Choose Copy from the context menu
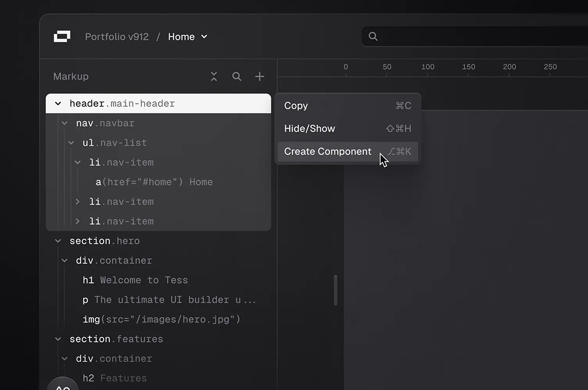The image size is (588, 390). 348,106
